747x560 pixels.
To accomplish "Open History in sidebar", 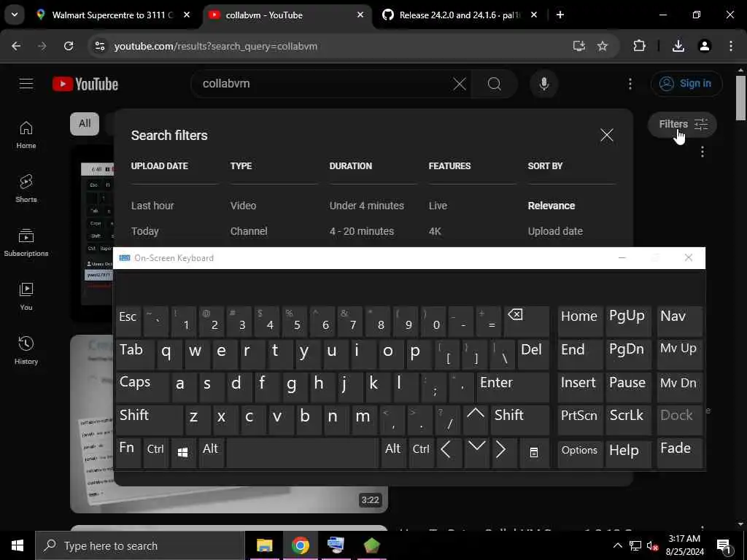I will (x=26, y=350).
